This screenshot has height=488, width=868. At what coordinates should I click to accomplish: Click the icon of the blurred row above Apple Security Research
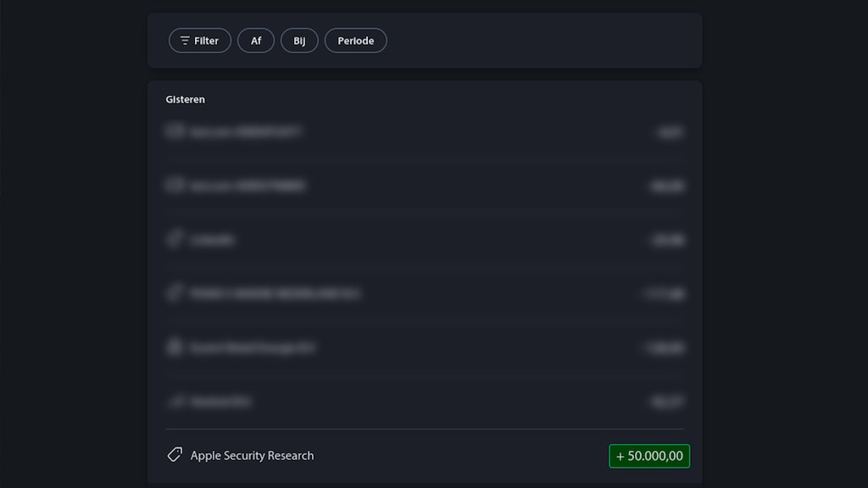(175, 402)
